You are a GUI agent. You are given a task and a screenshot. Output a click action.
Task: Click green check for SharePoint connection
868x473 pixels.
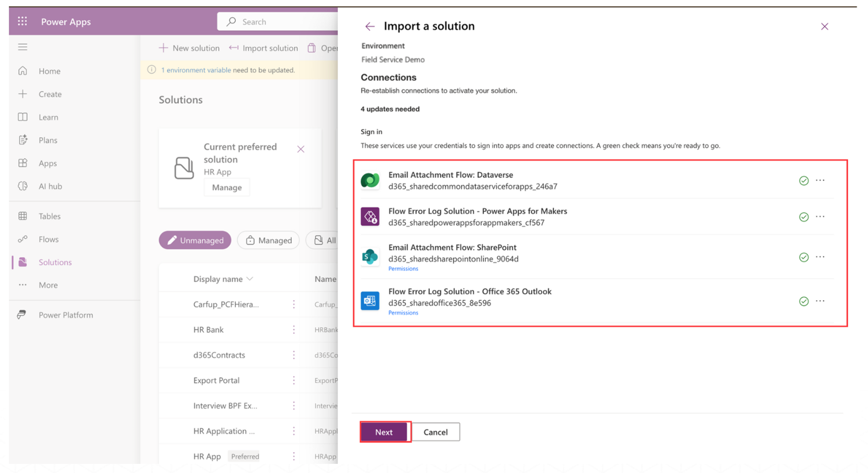click(x=803, y=257)
